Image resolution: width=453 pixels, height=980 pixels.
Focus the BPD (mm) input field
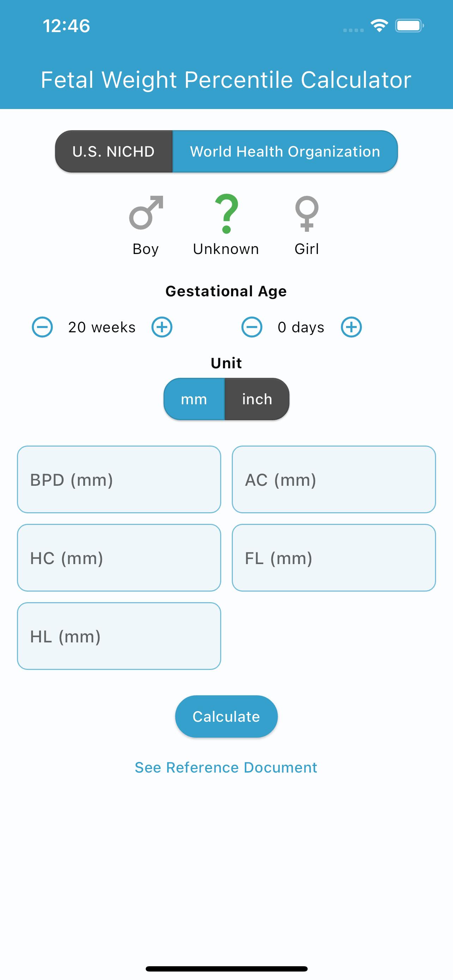[x=119, y=479]
